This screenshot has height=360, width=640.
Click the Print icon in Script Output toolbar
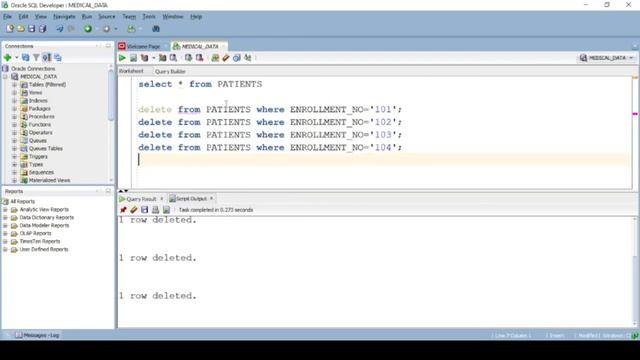pyautogui.click(x=156, y=210)
